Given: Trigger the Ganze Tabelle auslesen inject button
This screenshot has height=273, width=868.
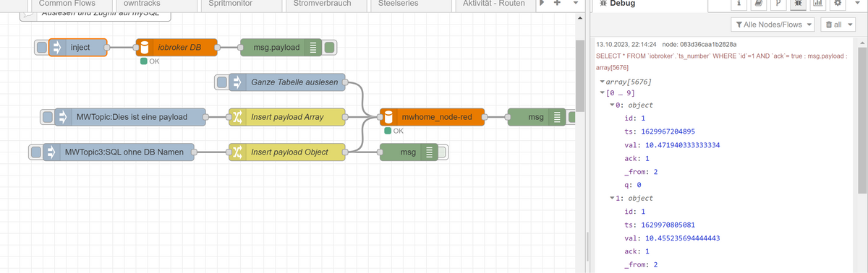Looking at the screenshot, I should [x=223, y=82].
